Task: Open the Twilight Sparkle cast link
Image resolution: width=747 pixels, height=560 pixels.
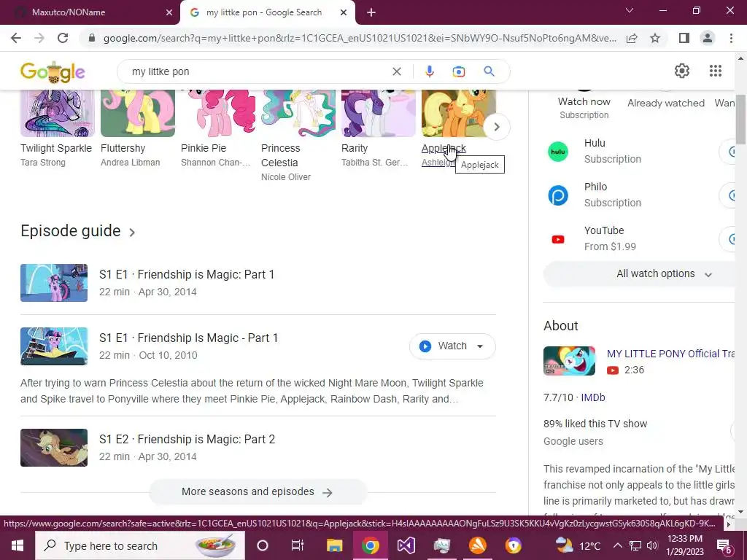Action: 56,148
